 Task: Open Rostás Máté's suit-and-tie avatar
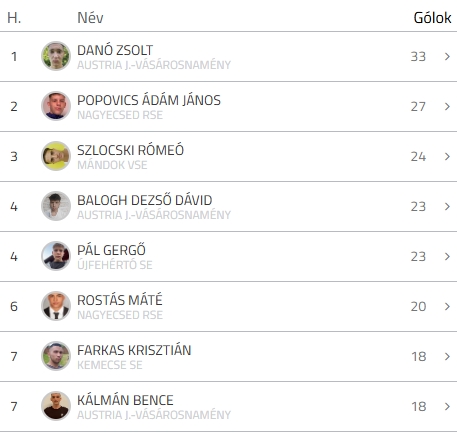click(x=56, y=306)
